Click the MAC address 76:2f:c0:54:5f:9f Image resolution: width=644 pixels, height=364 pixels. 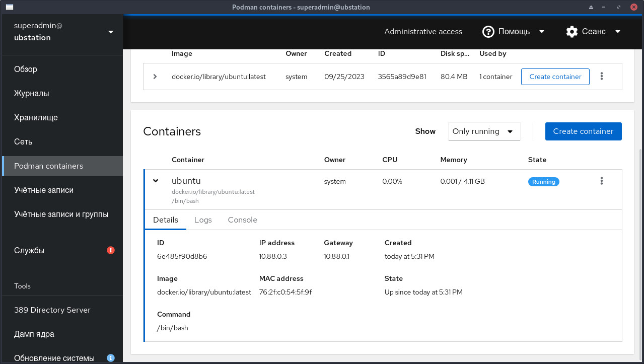285,292
